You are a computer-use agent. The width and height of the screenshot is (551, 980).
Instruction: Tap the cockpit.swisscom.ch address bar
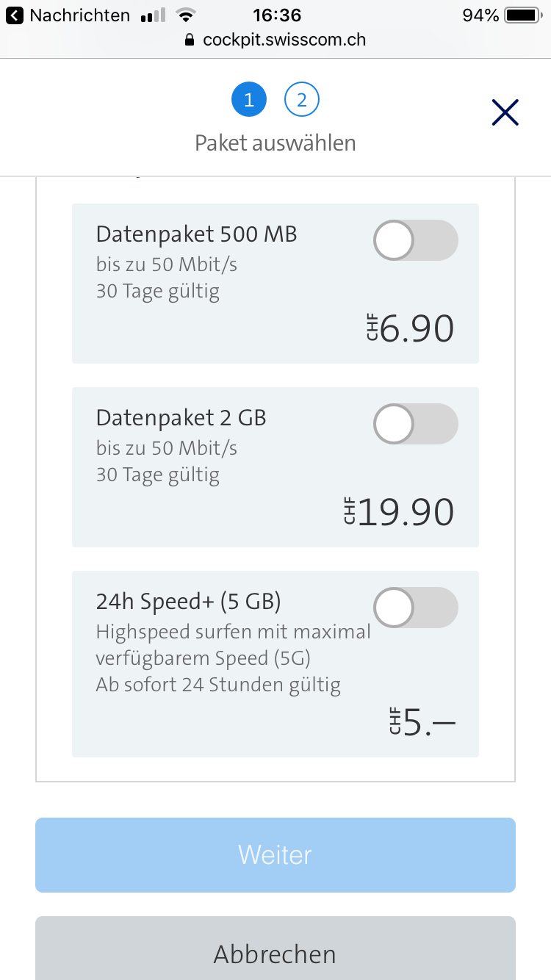tap(284, 40)
